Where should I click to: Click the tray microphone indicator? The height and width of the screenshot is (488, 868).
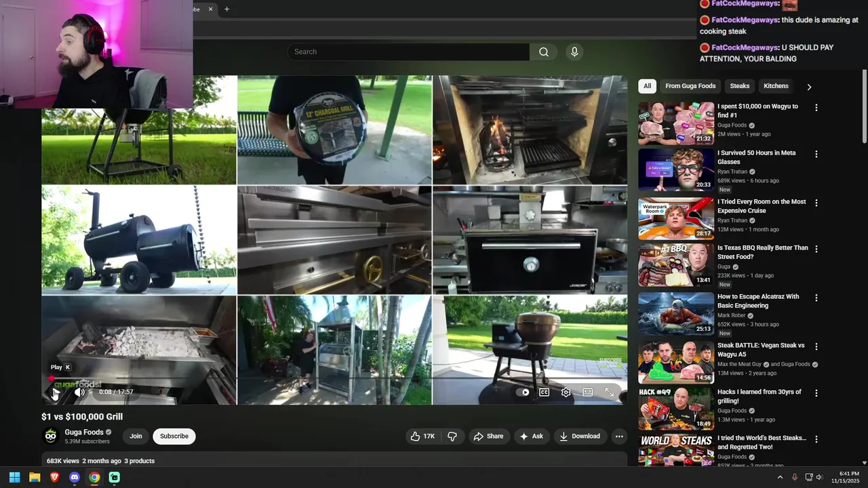795,477
